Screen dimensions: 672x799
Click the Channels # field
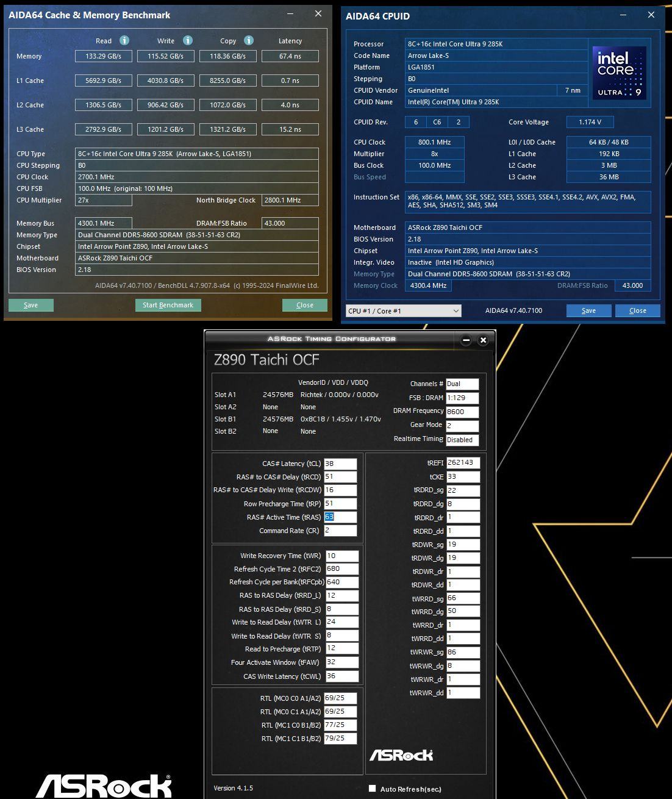462,384
